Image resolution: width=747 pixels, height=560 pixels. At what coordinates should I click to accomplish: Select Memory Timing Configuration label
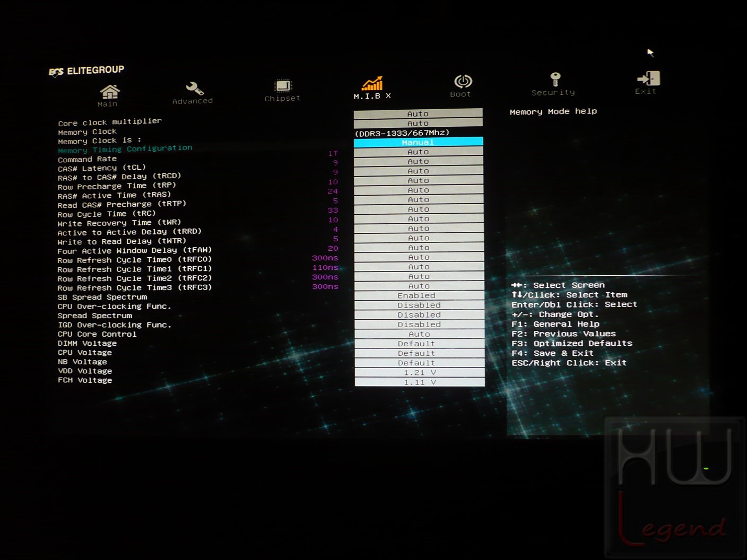pyautogui.click(x=125, y=149)
